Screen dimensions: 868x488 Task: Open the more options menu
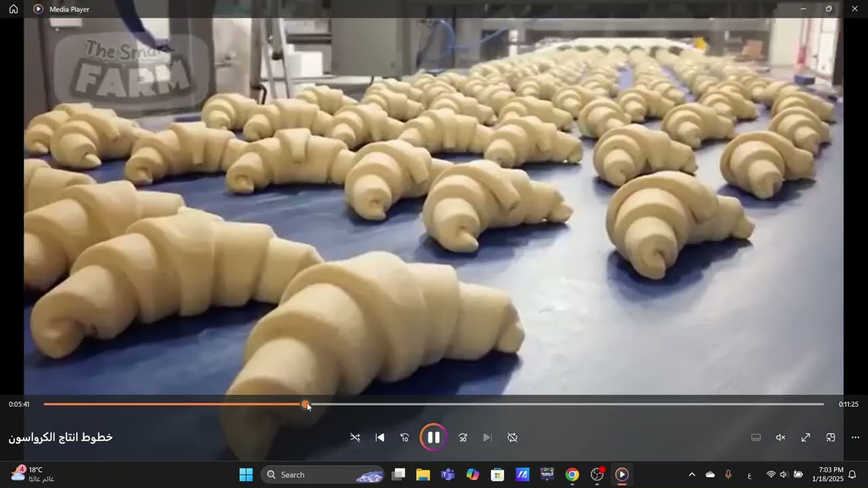pyautogui.click(x=855, y=437)
